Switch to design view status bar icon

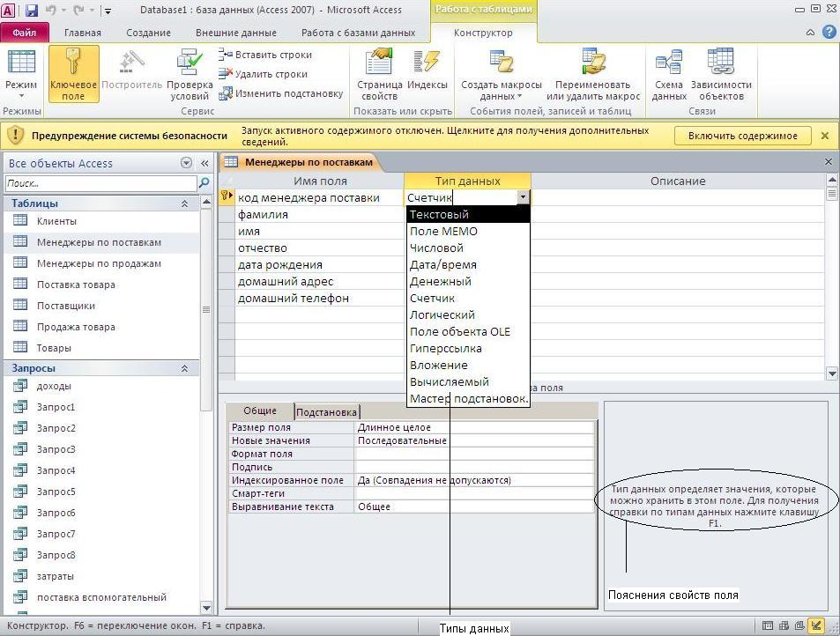(x=816, y=625)
